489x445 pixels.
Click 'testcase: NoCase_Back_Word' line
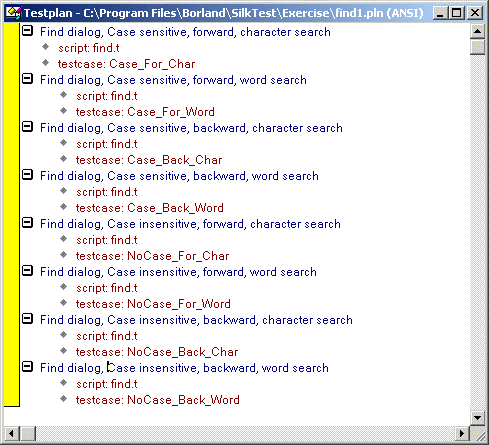[158, 400]
